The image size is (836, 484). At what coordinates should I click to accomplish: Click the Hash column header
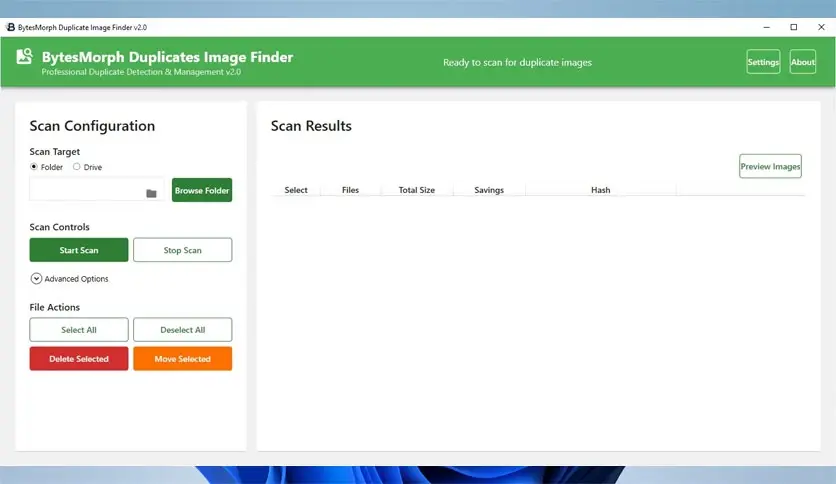pyautogui.click(x=600, y=190)
